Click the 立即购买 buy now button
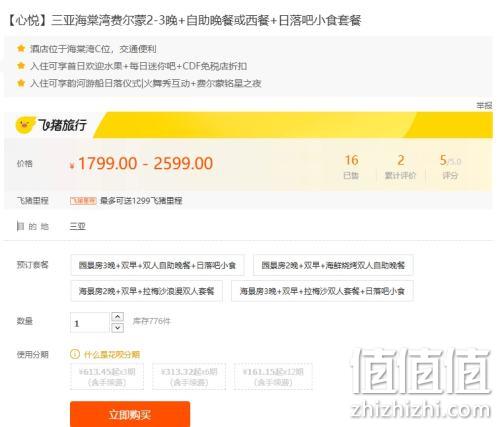 (x=130, y=414)
